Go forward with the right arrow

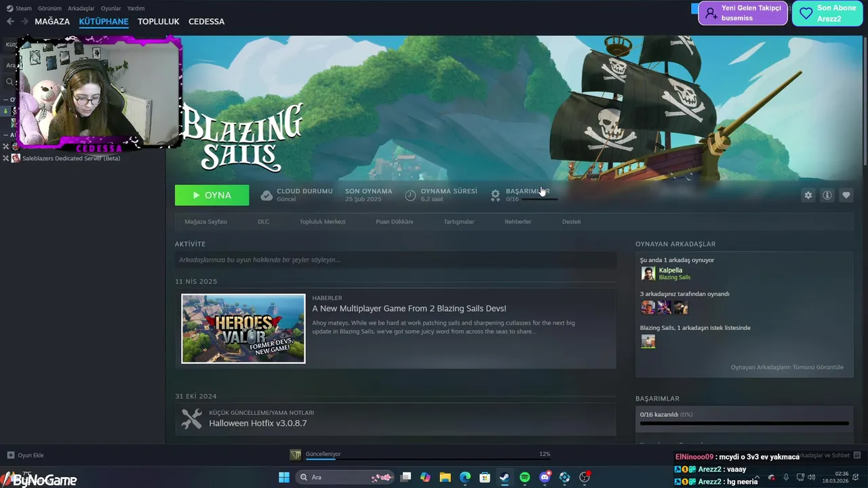click(x=24, y=22)
